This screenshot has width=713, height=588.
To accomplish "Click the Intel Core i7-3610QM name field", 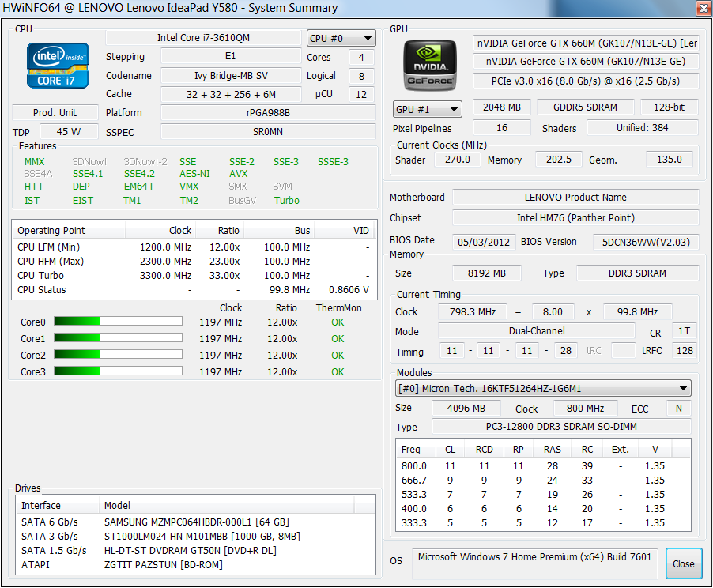I will 204,38.
